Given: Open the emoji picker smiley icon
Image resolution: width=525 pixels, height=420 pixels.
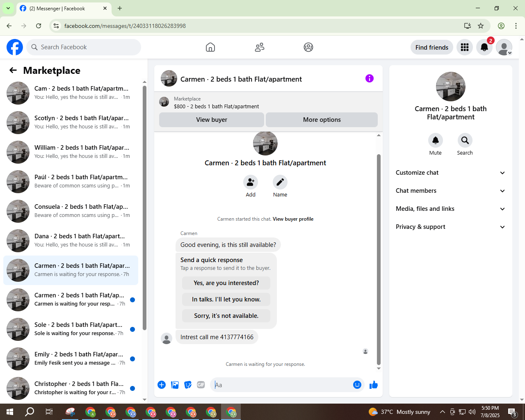Looking at the screenshot, I should 357,385.
